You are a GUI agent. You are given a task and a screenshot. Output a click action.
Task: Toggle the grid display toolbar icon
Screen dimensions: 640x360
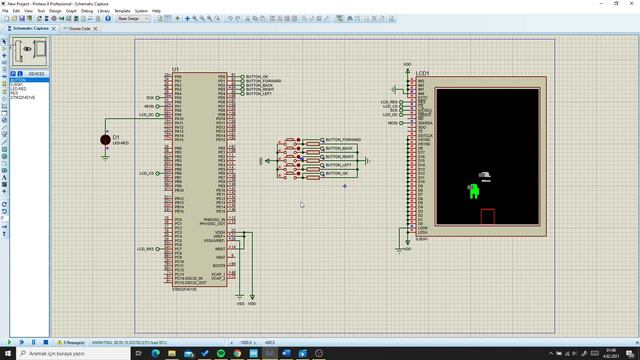pyautogui.click(x=168, y=19)
